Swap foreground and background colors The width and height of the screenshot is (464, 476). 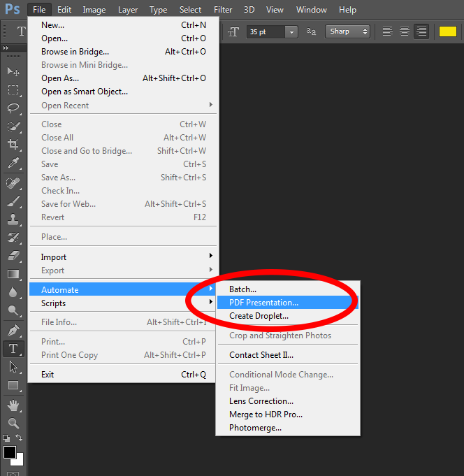(19, 438)
